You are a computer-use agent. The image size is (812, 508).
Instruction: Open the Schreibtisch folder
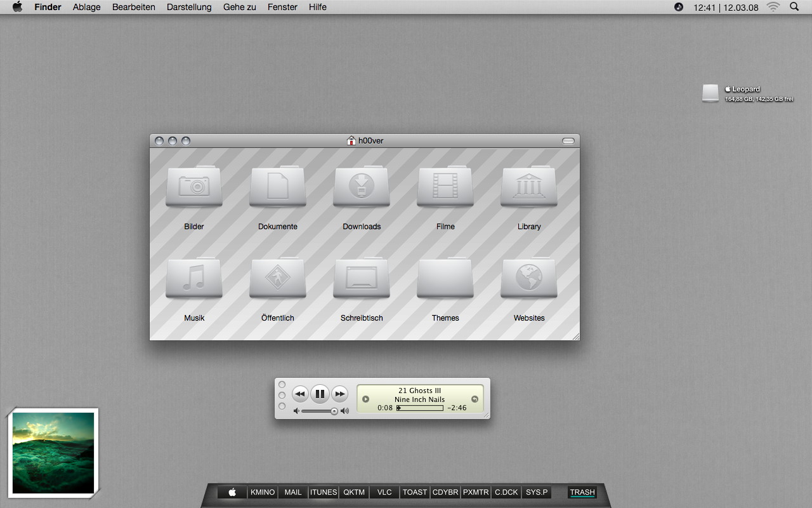tap(362, 277)
